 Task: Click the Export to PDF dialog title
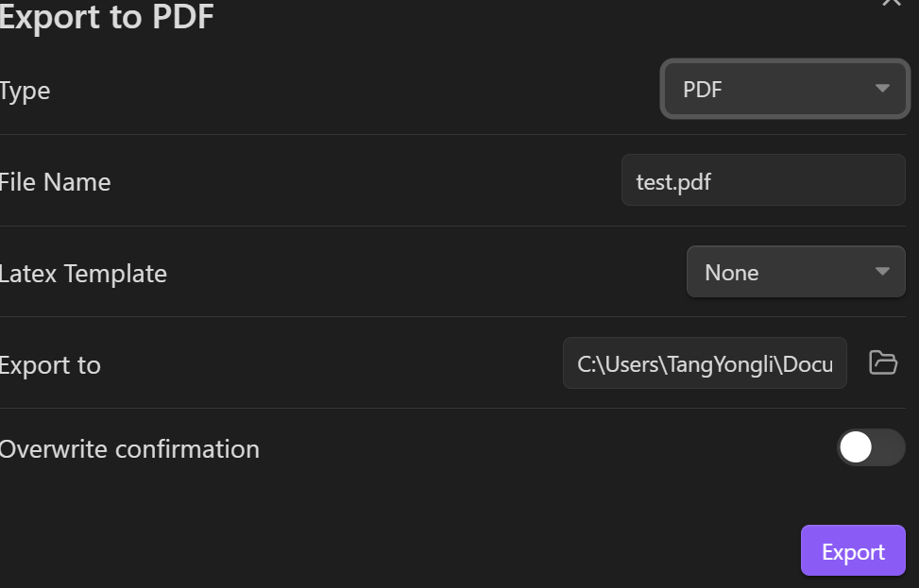(x=106, y=16)
